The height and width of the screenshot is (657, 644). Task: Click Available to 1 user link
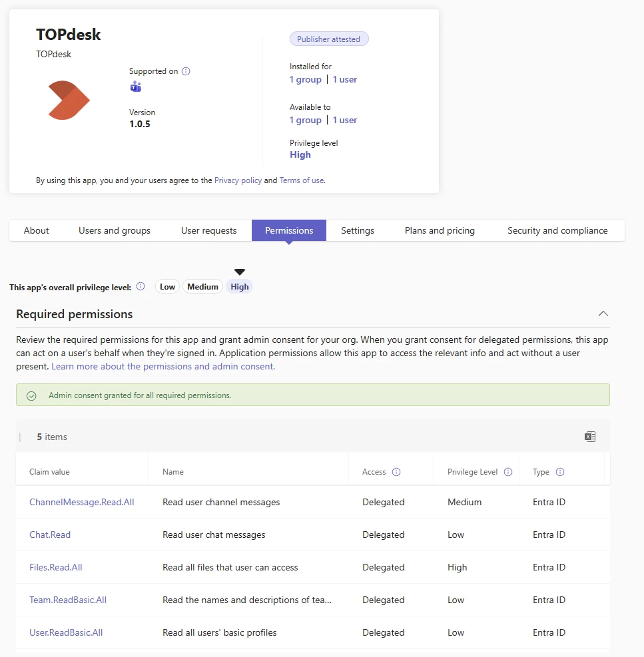tap(345, 120)
